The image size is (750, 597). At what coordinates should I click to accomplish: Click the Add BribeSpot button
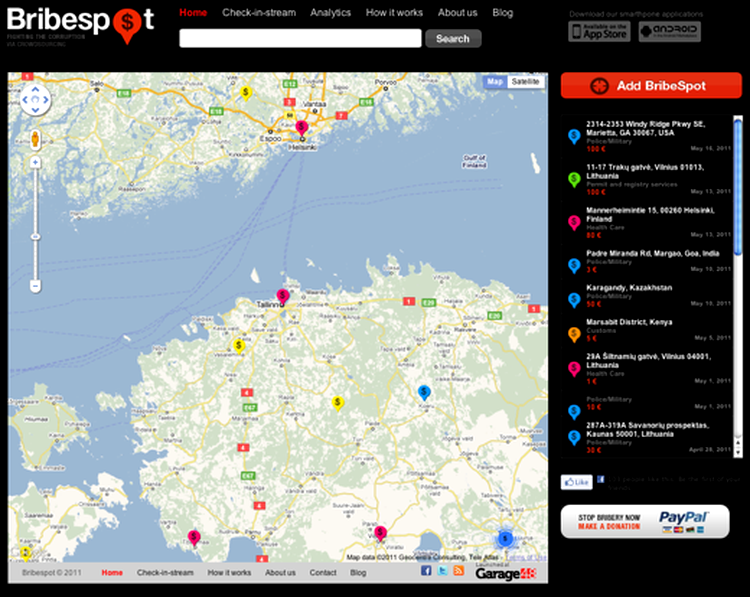[651, 86]
